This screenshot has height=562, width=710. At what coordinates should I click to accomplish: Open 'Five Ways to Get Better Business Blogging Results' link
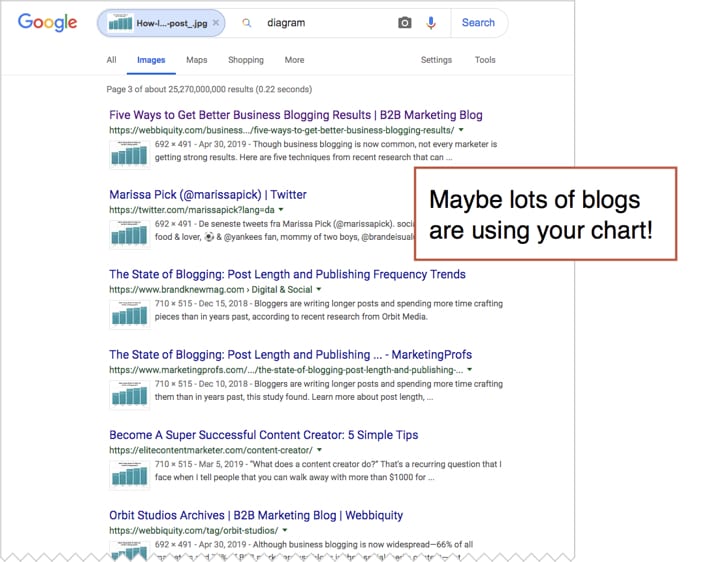296,115
